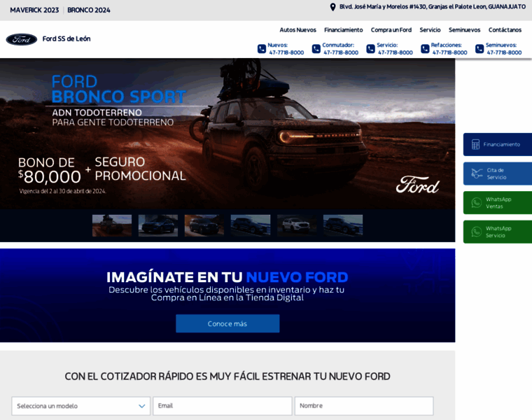
Task: Select the second carousel thumbnail, the blue SUV
Action: pos(158,225)
